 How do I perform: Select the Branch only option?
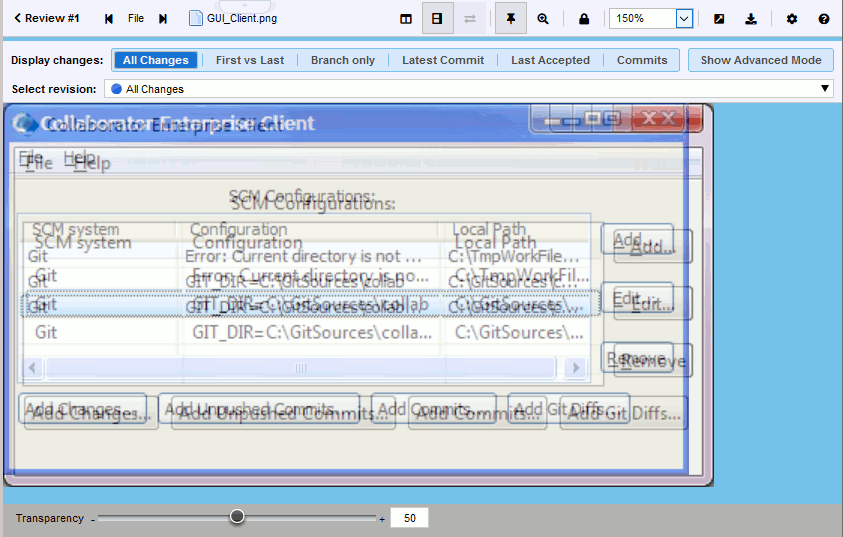pos(342,60)
